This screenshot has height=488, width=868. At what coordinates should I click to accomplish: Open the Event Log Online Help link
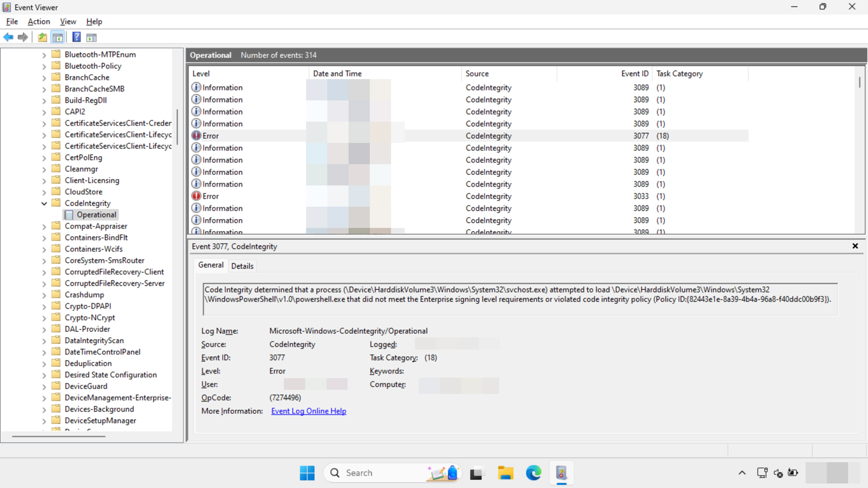(308, 411)
